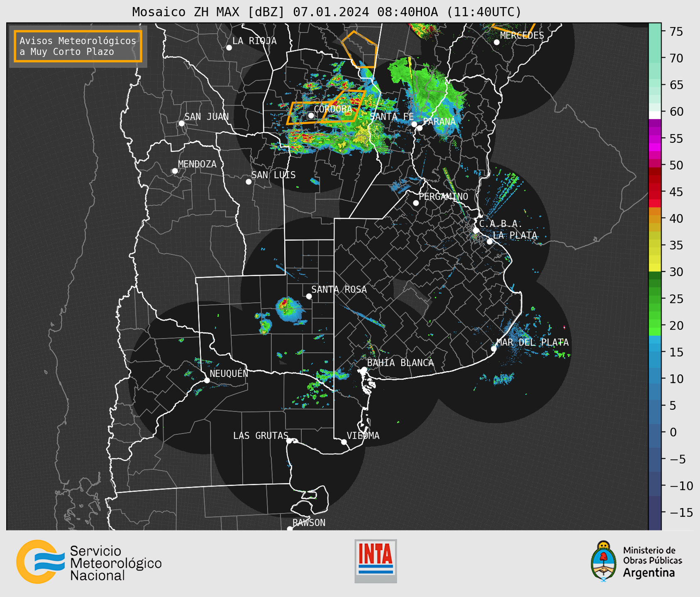
Task: Click the LA RIOJA city marker dot
Action: pos(229,48)
